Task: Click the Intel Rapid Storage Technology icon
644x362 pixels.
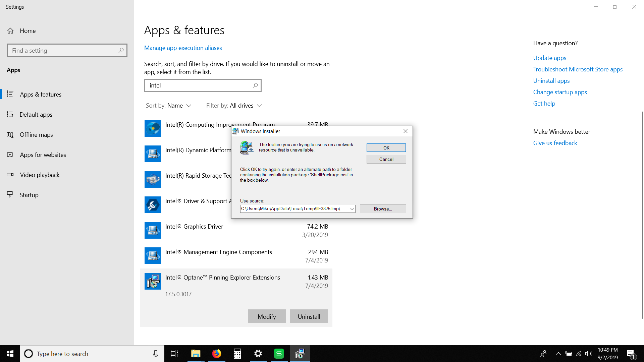Action: coord(153,179)
